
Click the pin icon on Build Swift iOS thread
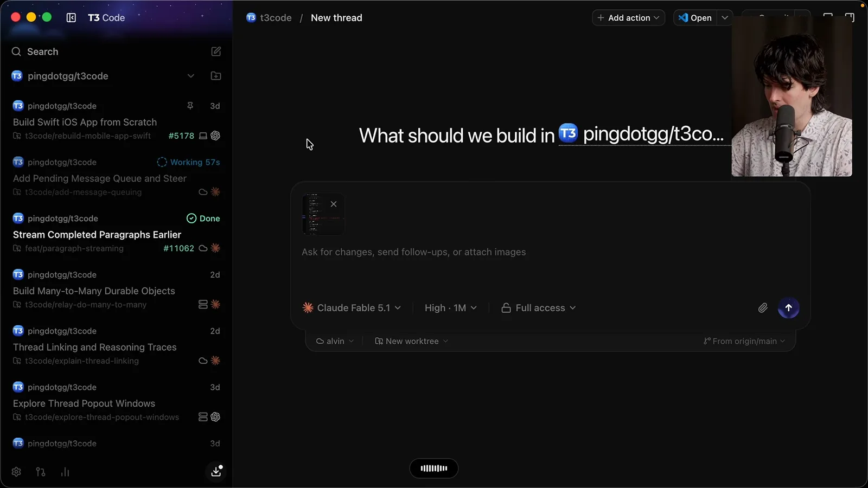[190, 106]
